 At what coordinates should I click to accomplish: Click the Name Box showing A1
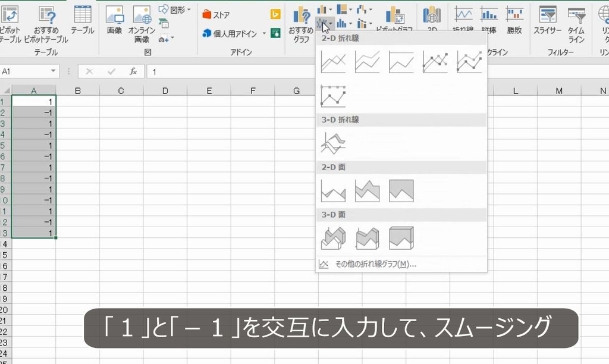coord(25,71)
